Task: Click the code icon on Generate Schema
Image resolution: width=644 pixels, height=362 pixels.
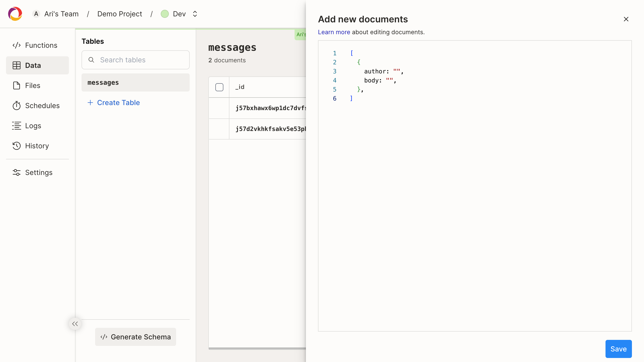Action: [104, 337]
